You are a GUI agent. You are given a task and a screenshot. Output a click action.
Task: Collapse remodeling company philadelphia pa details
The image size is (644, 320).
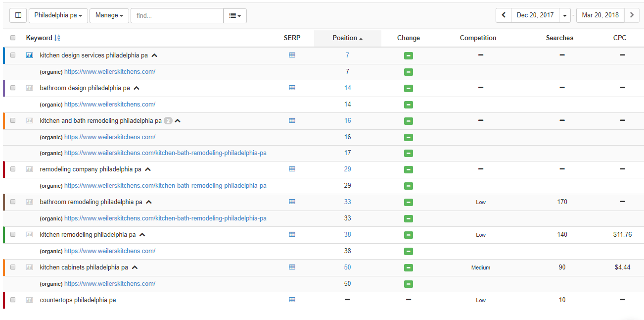pos(148,169)
